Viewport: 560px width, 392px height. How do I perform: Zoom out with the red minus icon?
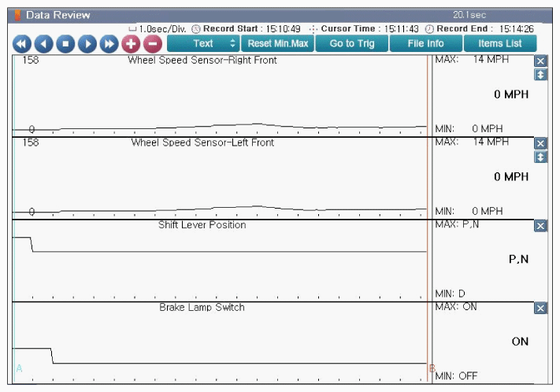pos(153,44)
